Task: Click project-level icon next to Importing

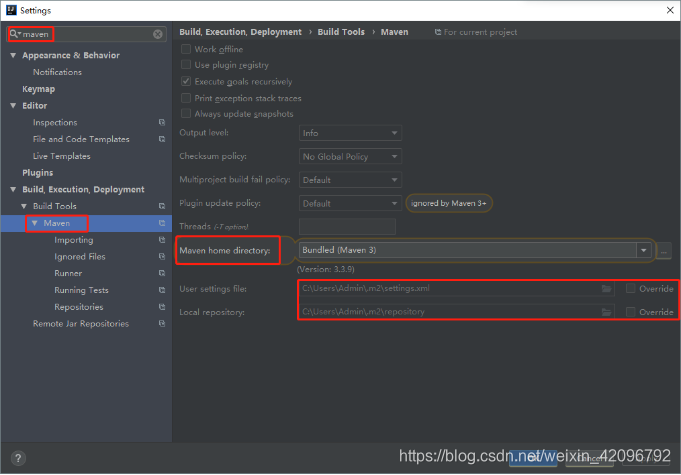Action: click(162, 240)
